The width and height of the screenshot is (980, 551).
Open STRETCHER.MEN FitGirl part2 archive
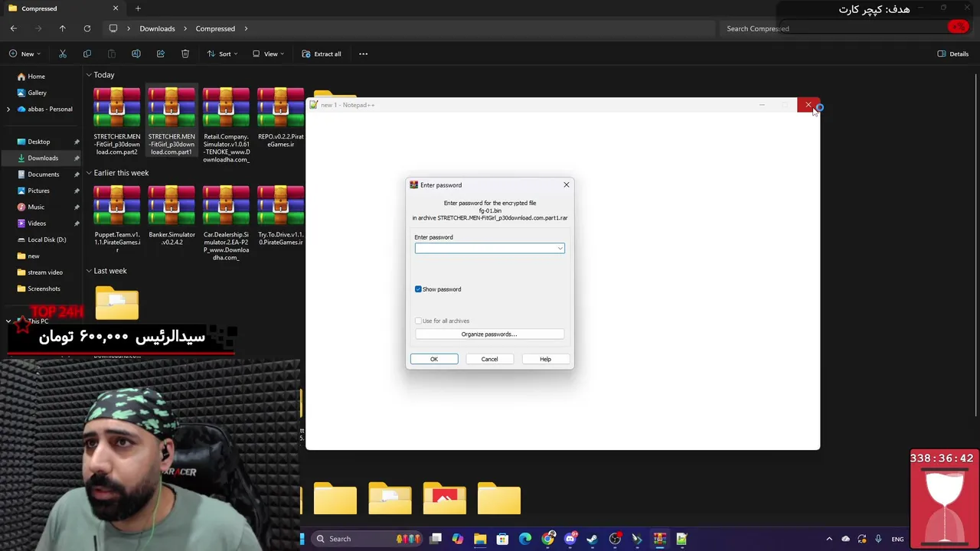pyautogui.click(x=117, y=122)
